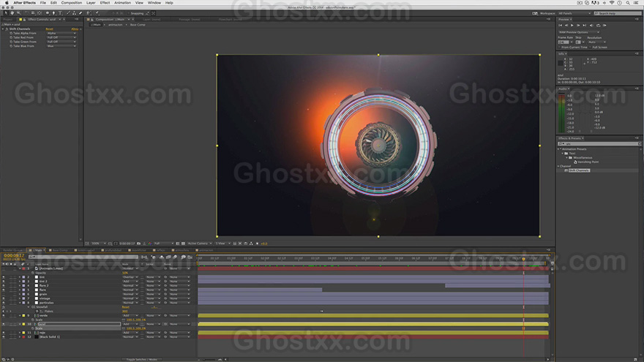
Task: Collapse Shift Channels effect properties
Action: coord(2,29)
